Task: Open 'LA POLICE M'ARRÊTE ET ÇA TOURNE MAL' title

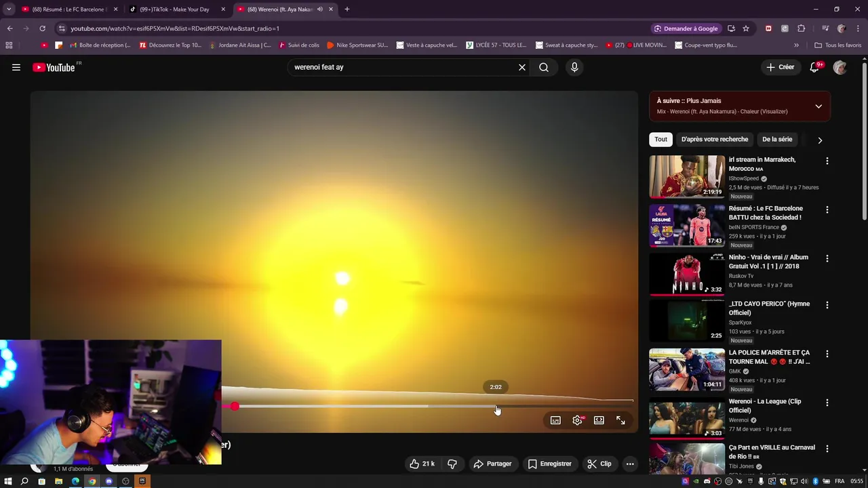Action: click(x=770, y=357)
